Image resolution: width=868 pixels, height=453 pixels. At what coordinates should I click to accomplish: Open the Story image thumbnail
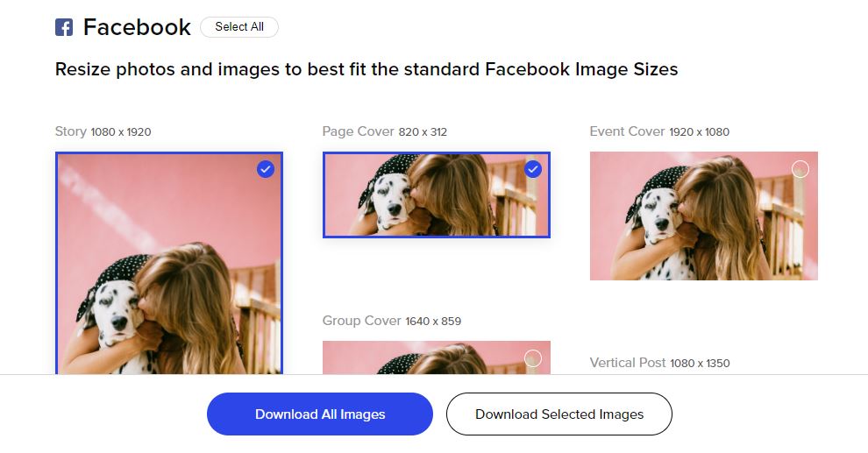pos(169,263)
